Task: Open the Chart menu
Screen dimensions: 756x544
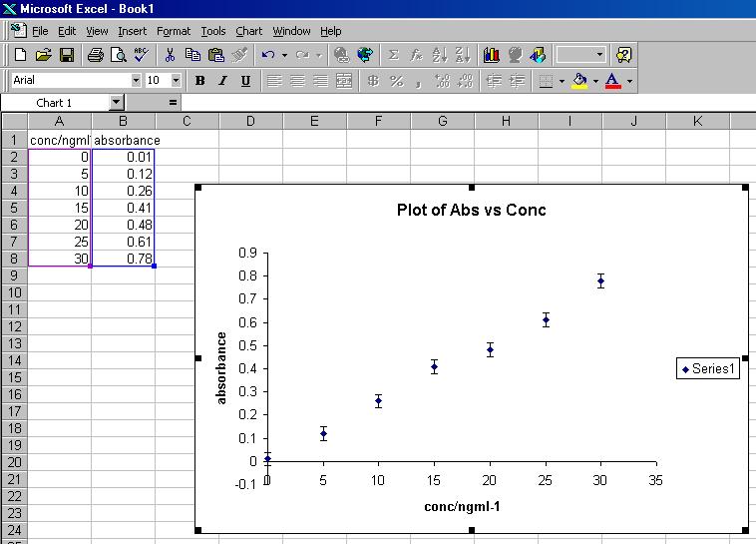Action: [248, 31]
